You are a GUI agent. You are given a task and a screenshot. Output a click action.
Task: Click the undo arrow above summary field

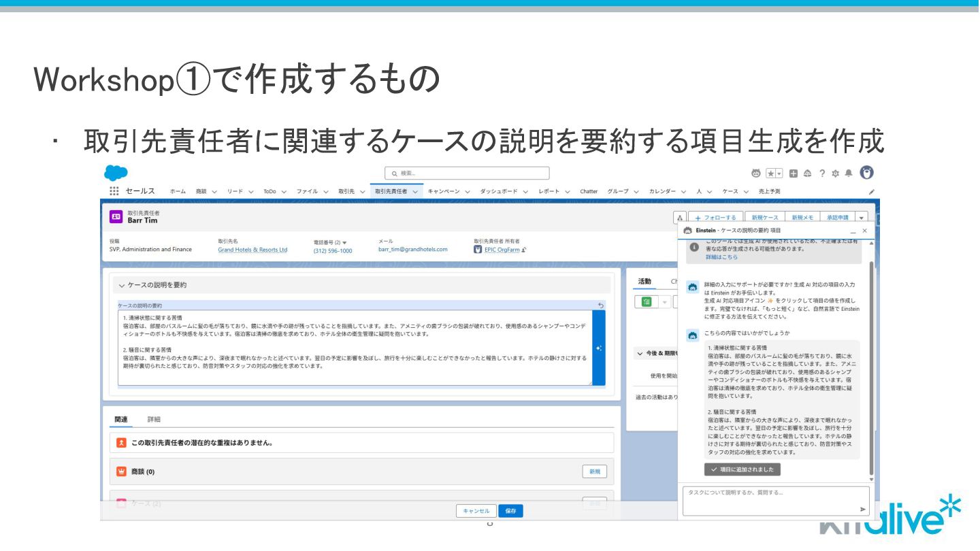click(x=600, y=305)
